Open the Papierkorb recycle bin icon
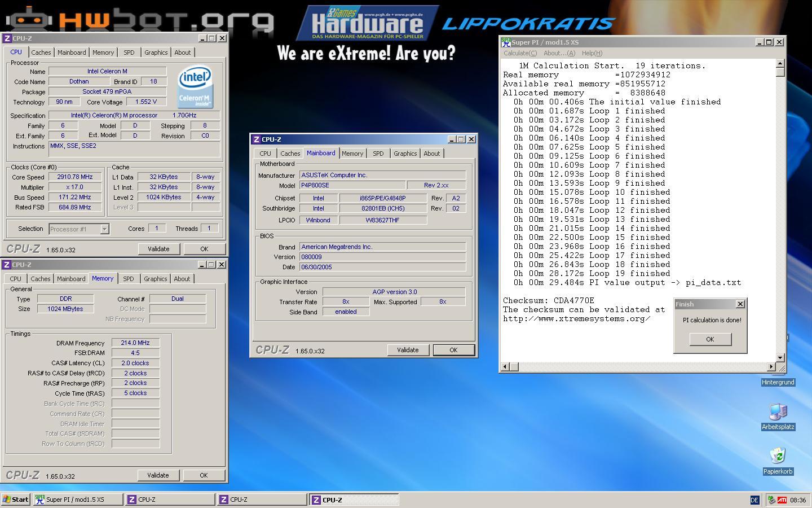The width and height of the screenshot is (812, 508). pyautogui.click(x=778, y=461)
